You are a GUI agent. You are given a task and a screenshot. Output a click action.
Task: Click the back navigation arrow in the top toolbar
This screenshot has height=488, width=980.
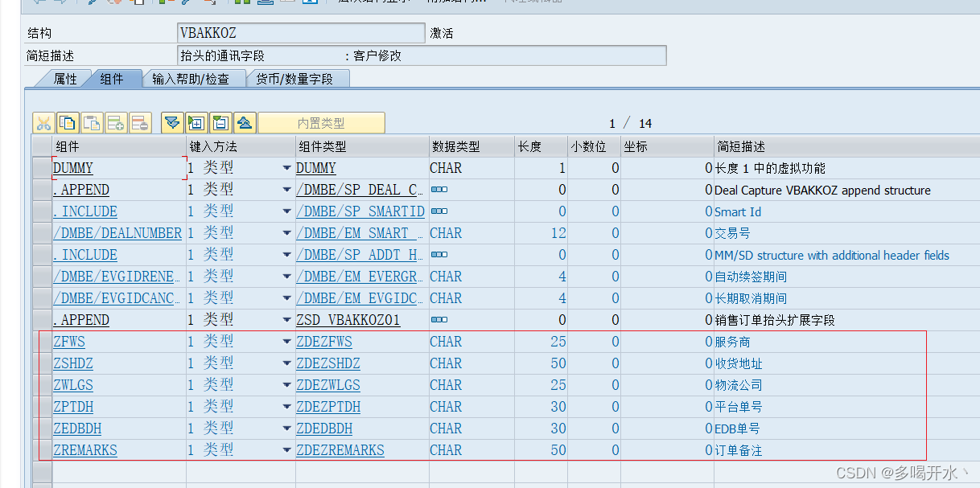[x=37, y=2]
